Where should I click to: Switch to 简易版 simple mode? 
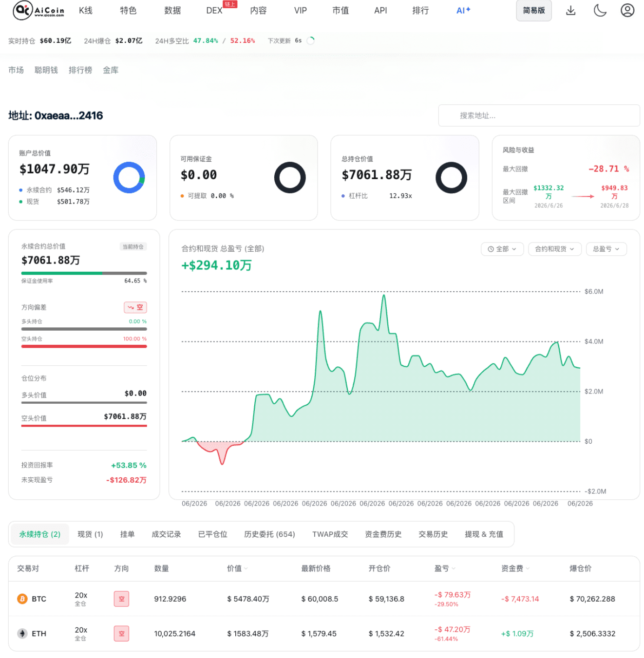coord(534,11)
